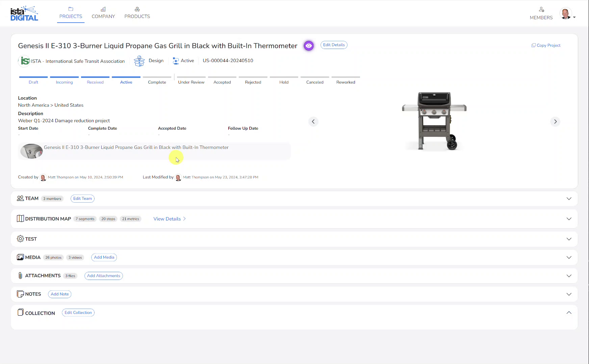Click the 20 steps badge

coord(108,219)
